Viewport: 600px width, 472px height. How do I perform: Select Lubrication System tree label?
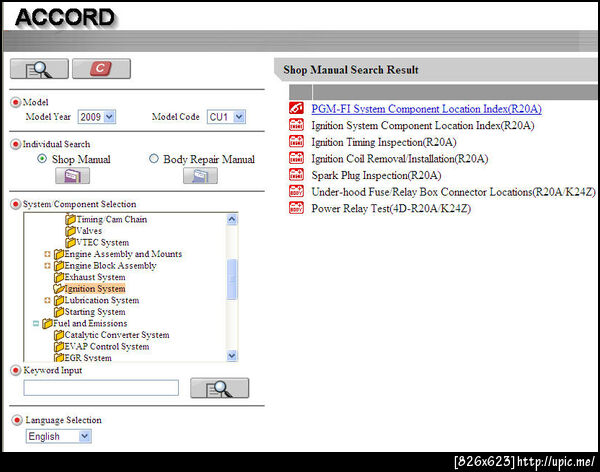102,301
